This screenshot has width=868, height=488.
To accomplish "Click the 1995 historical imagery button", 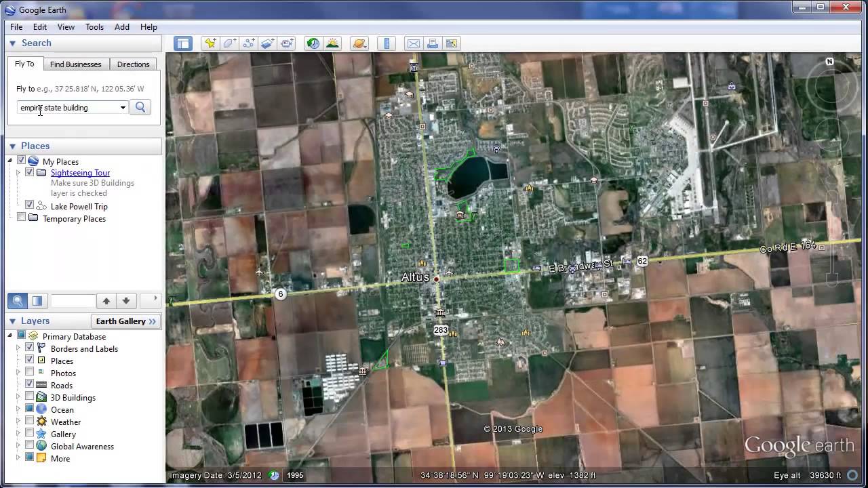I will coord(295,475).
